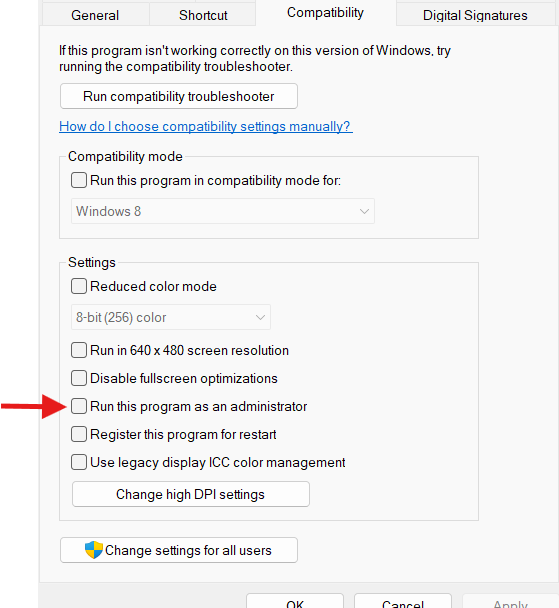Check Reduced color mode option
Screen dimensions: 559x608
click(79, 286)
